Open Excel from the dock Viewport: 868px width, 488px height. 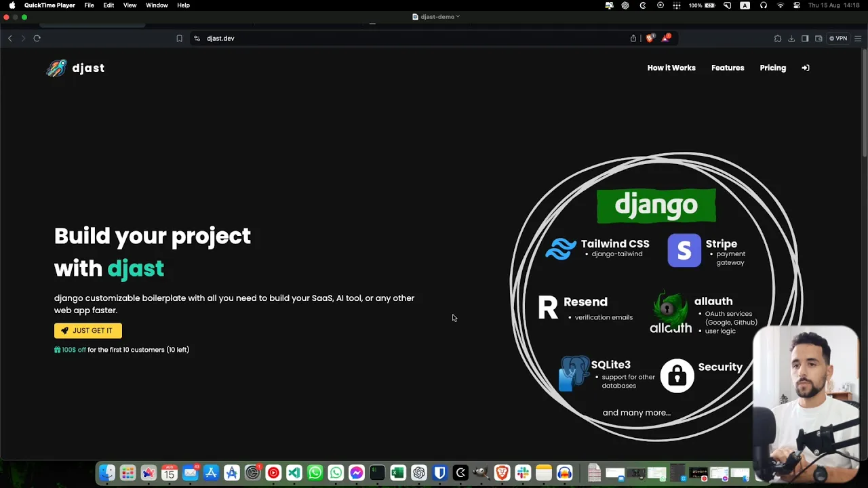pyautogui.click(x=398, y=473)
